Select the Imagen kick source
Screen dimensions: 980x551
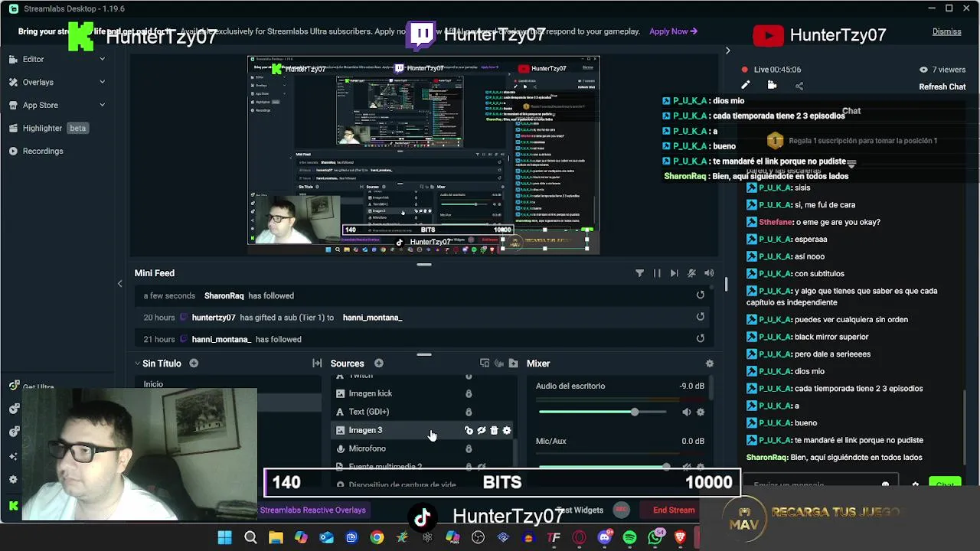click(370, 393)
